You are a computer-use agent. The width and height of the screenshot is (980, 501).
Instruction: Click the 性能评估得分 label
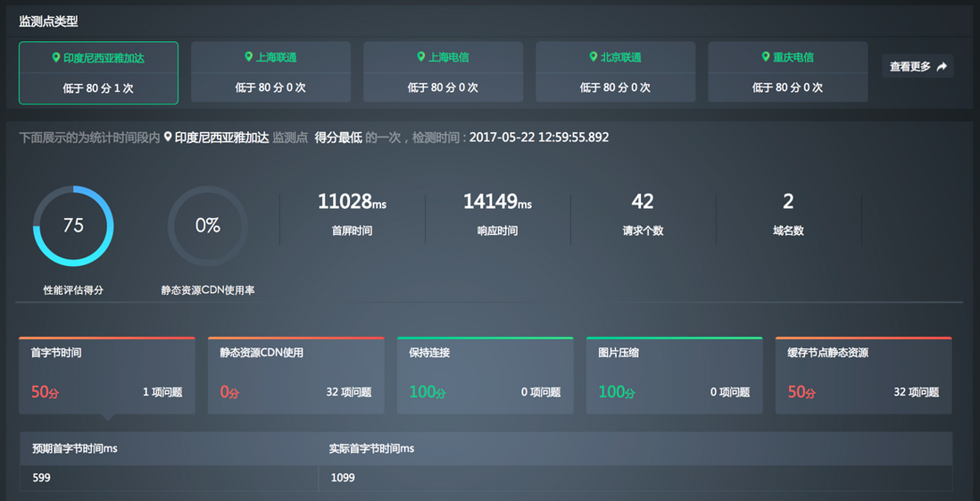(x=73, y=290)
